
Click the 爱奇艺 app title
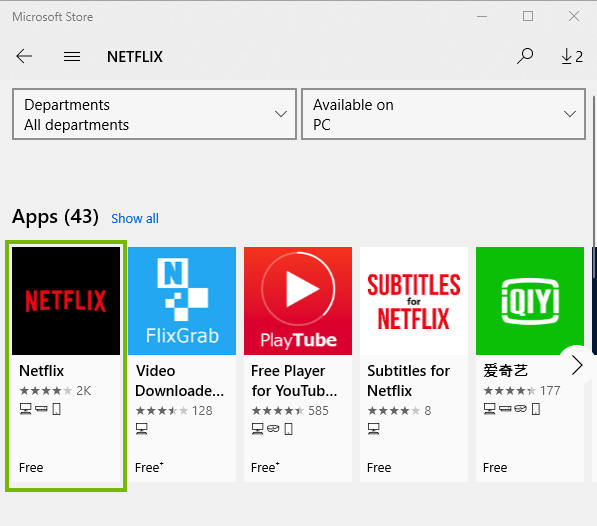tap(505, 370)
